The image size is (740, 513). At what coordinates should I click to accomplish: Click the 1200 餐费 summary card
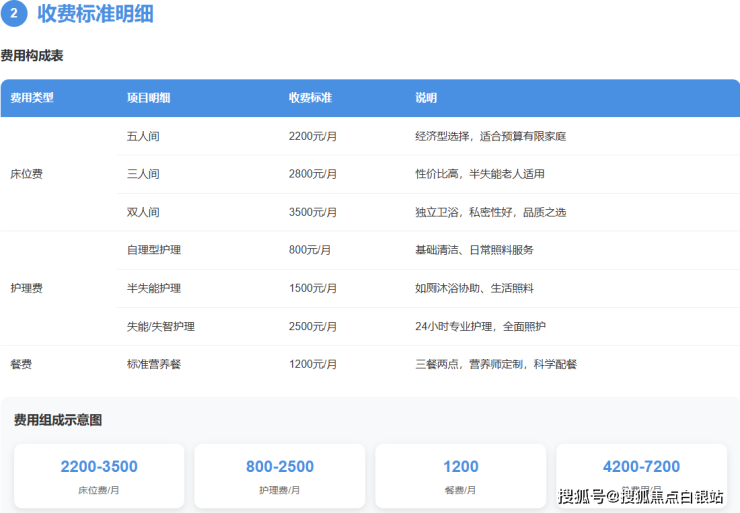point(460,476)
